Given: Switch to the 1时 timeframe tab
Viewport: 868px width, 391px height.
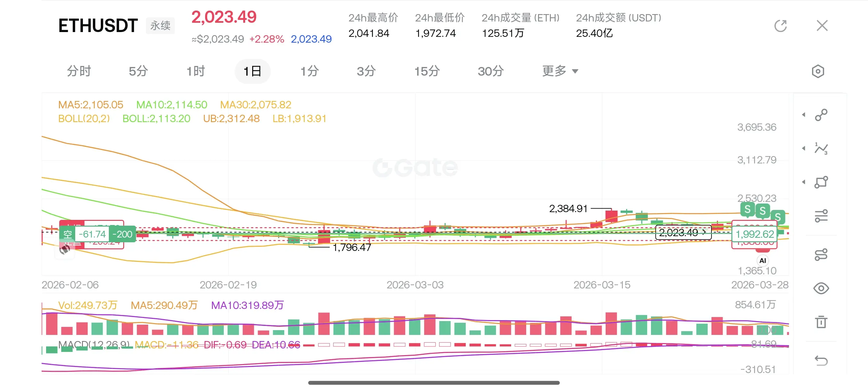Looking at the screenshot, I should 196,71.
